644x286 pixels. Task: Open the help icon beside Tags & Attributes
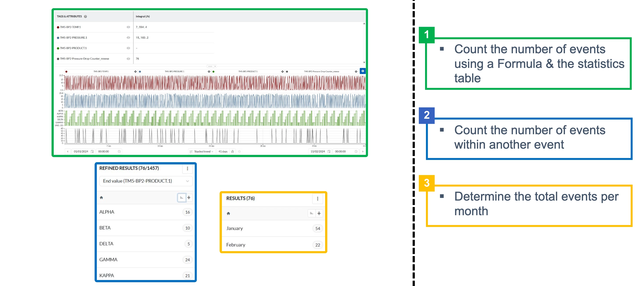[x=85, y=16]
